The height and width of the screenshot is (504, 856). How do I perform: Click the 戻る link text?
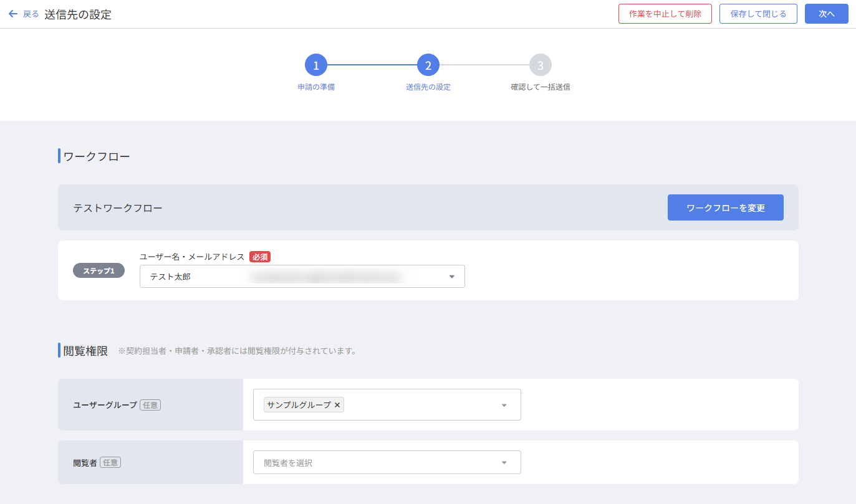coord(31,14)
